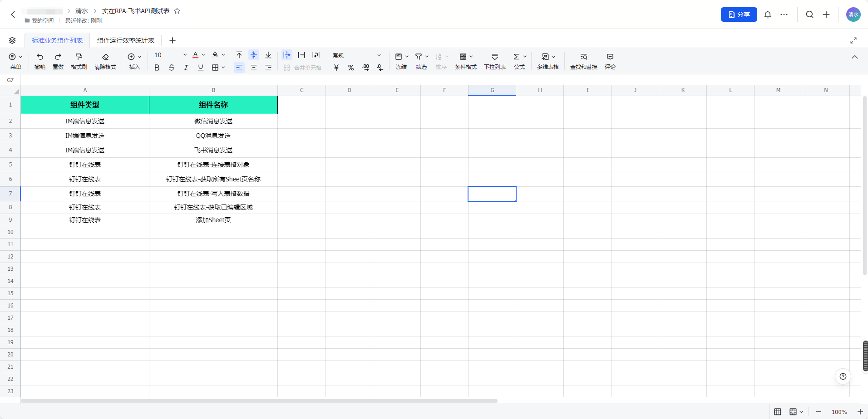Click the 清水 breadcrumb link

click(82, 11)
